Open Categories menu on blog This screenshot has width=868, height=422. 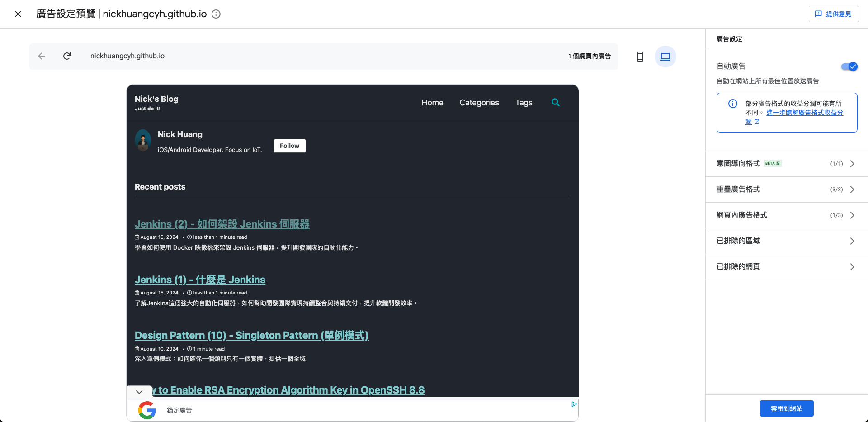(479, 103)
